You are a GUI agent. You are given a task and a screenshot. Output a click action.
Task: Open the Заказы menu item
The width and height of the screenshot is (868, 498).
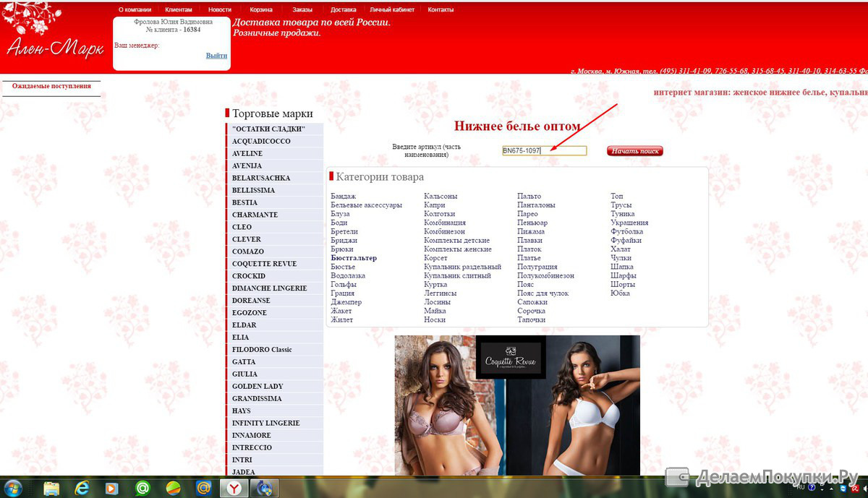pos(302,9)
